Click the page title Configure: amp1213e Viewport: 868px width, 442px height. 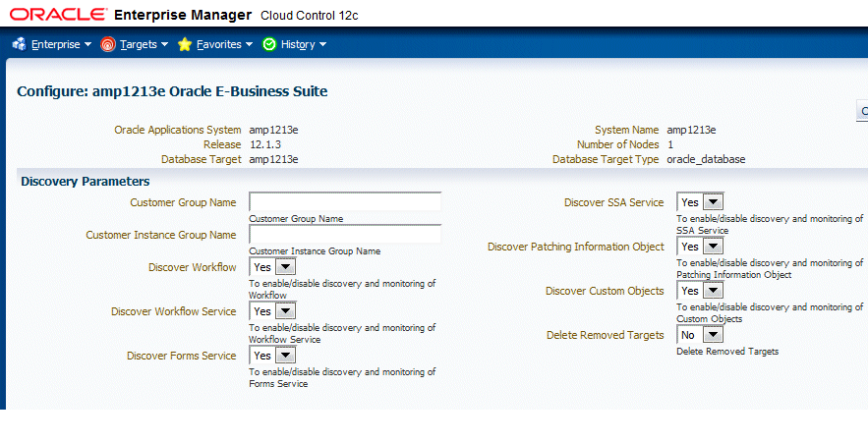pyautogui.click(x=172, y=91)
